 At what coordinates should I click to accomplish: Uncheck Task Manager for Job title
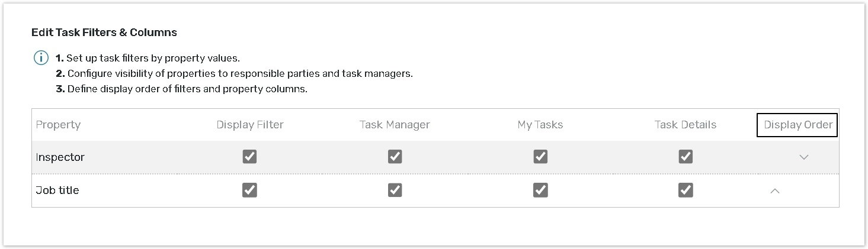pyautogui.click(x=395, y=190)
